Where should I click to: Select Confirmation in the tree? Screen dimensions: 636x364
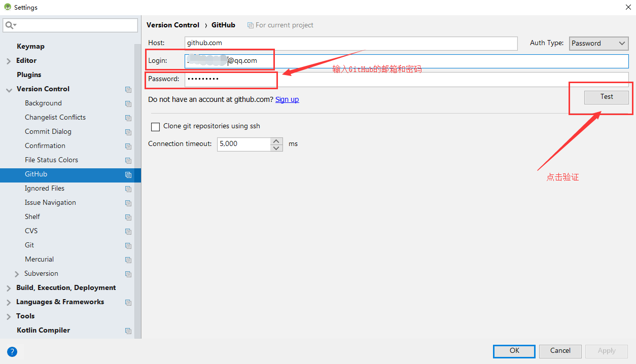[x=45, y=145]
